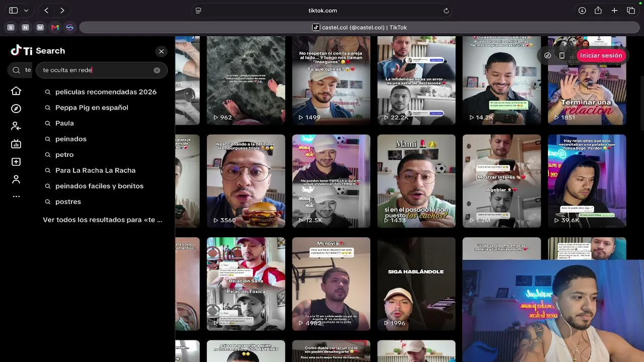
Task: Open the Mi novia video thumbnail
Action: pos(331,284)
